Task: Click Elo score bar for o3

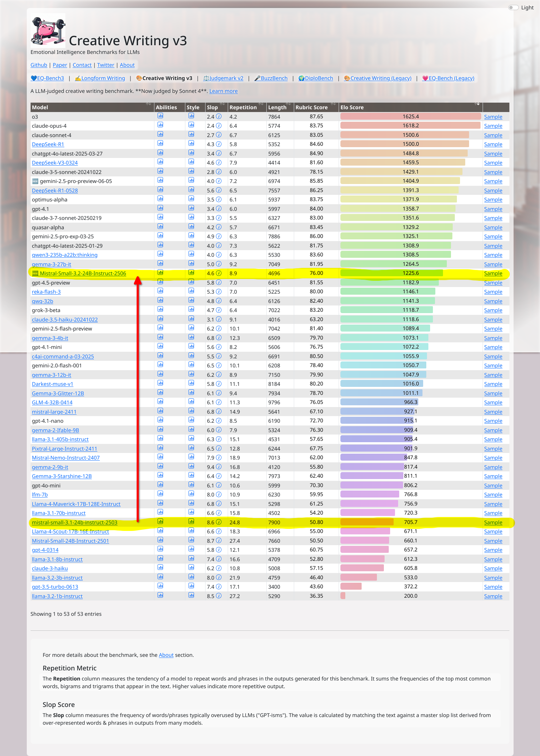Action: [x=411, y=117]
